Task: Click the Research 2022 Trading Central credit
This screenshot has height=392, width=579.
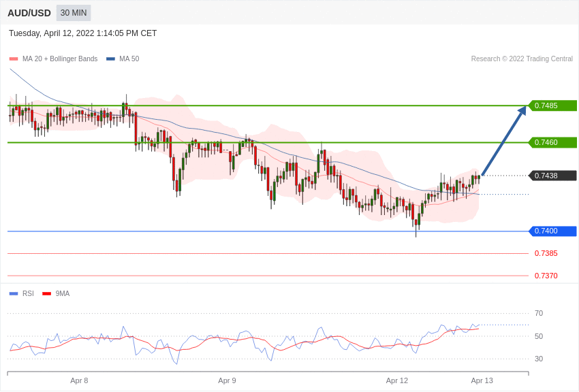Action: (522, 59)
